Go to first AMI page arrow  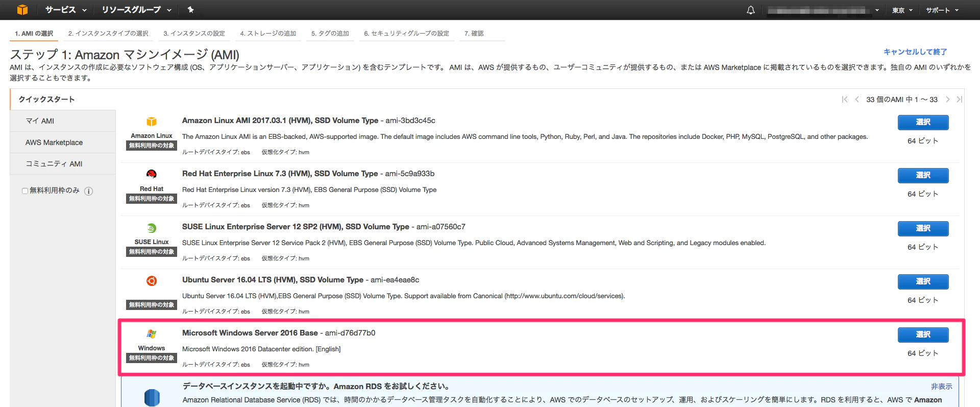(x=845, y=99)
